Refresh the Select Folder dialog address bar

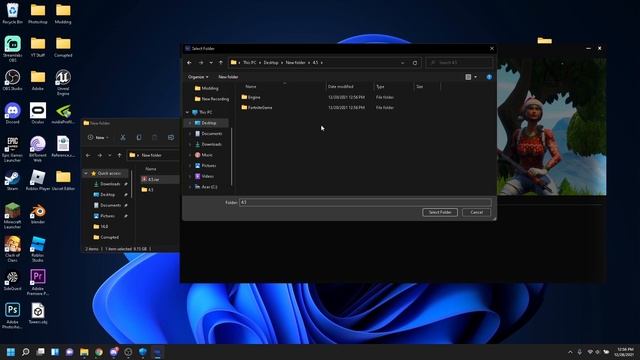point(415,63)
